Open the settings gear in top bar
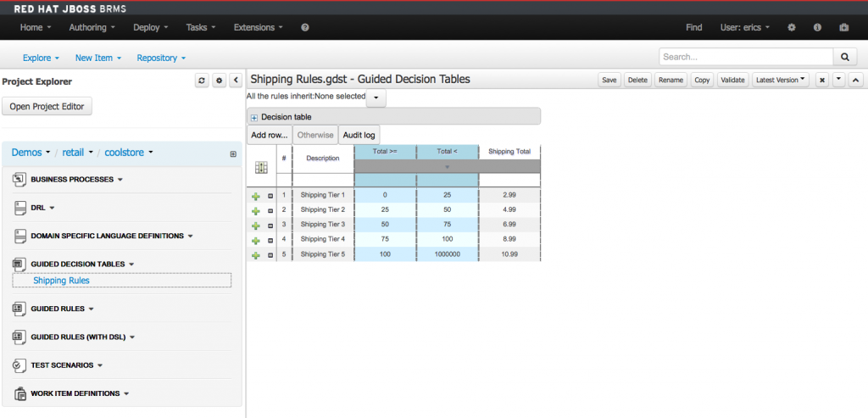This screenshot has height=418, width=868. pos(792,27)
